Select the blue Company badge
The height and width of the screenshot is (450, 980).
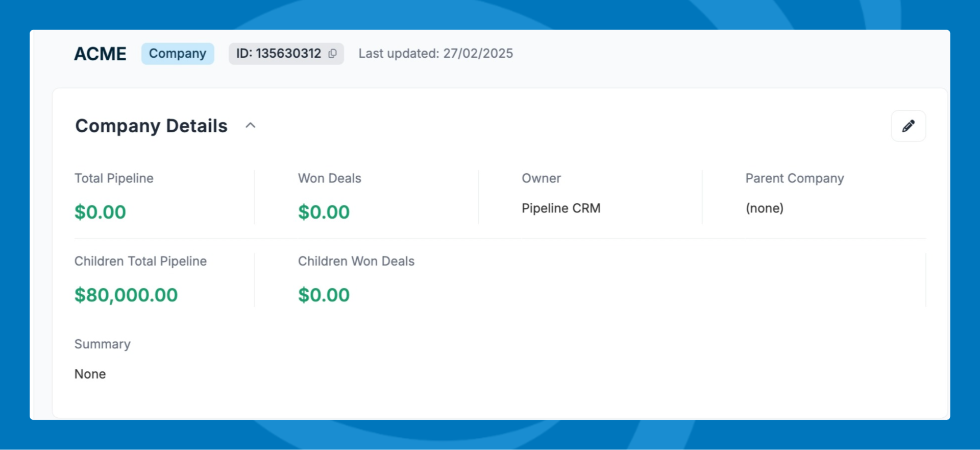click(178, 54)
